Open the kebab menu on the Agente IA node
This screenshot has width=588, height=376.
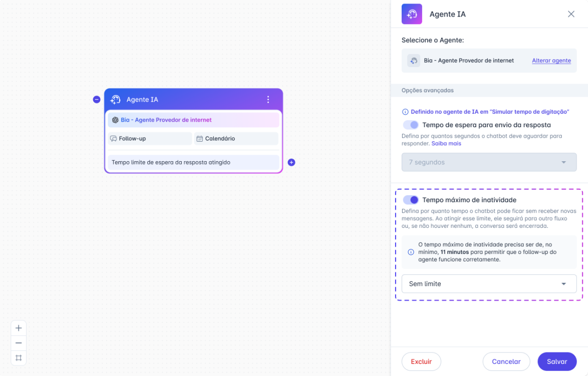(x=268, y=99)
